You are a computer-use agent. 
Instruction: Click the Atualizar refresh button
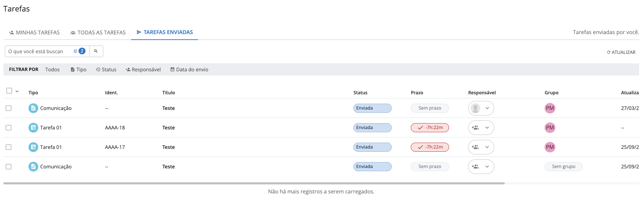tap(621, 52)
